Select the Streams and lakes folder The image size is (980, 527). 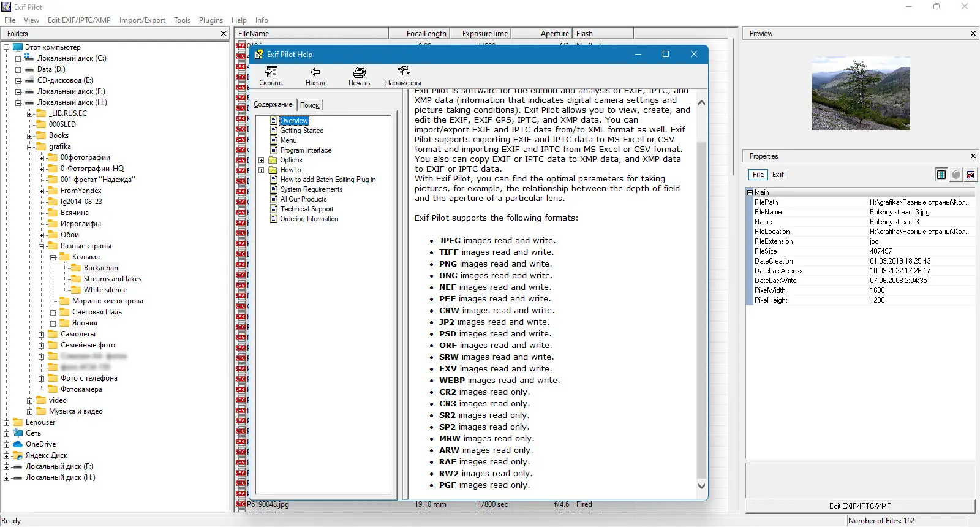click(x=113, y=279)
